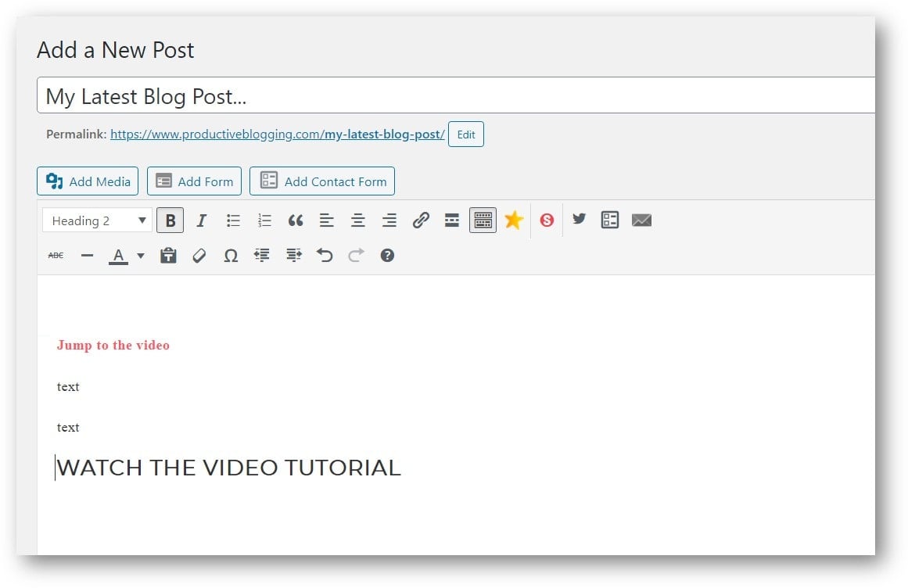Toggle the toolbar kitchen sink button
The height and width of the screenshot is (588, 908).
pos(483,220)
